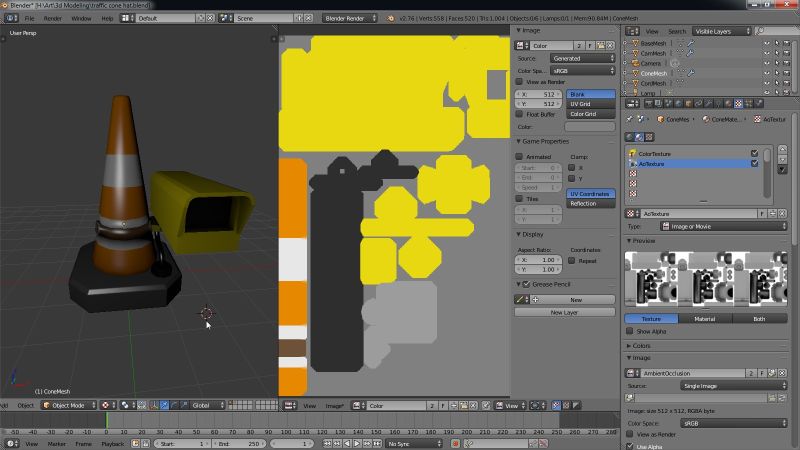
Task: Switch preview to Material
Action: pos(705,319)
